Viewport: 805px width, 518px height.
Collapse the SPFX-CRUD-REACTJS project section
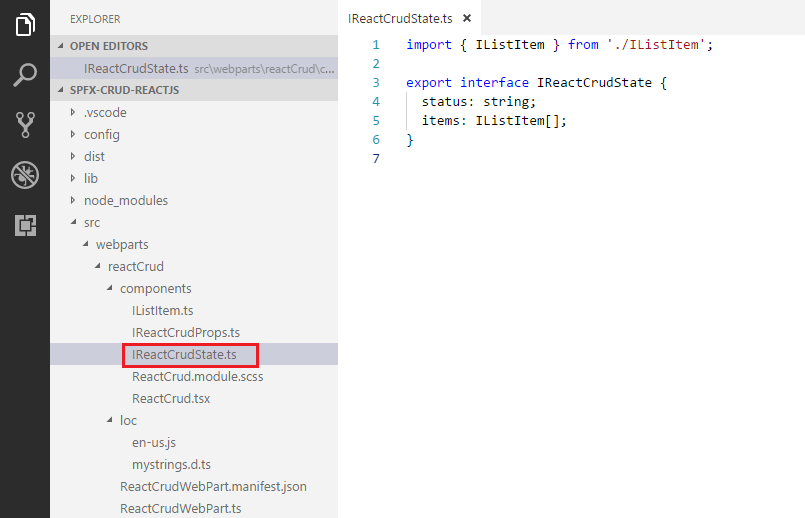coord(118,90)
